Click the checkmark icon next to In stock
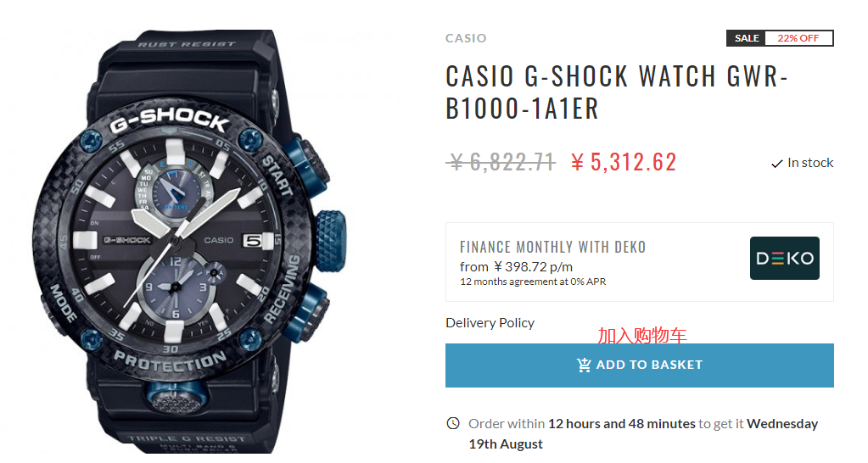 776,164
